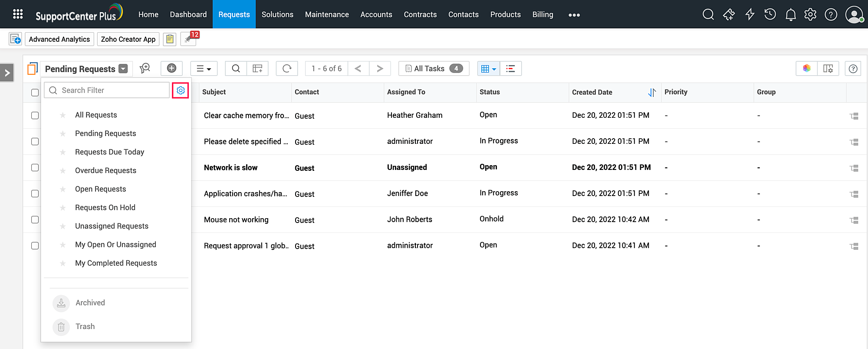The width and height of the screenshot is (868, 349).
Task: Go to the Solutions tab
Action: [x=277, y=15]
